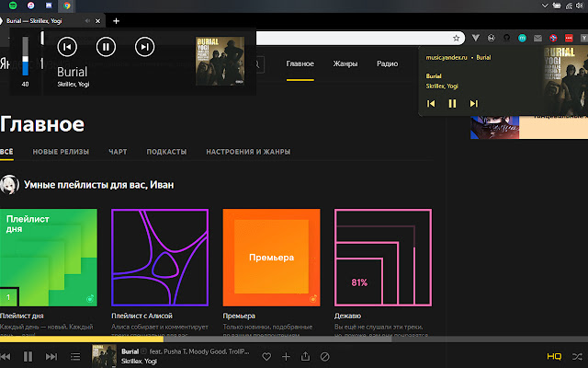The height and width of the screenshot is (368, 588).
Task: Bookmark this page with the star icon
Action: coord(456,38)
